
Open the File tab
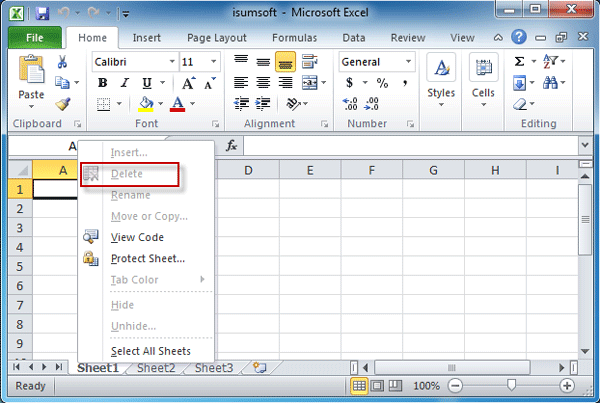pyautogui.click(x=34, y=38)
